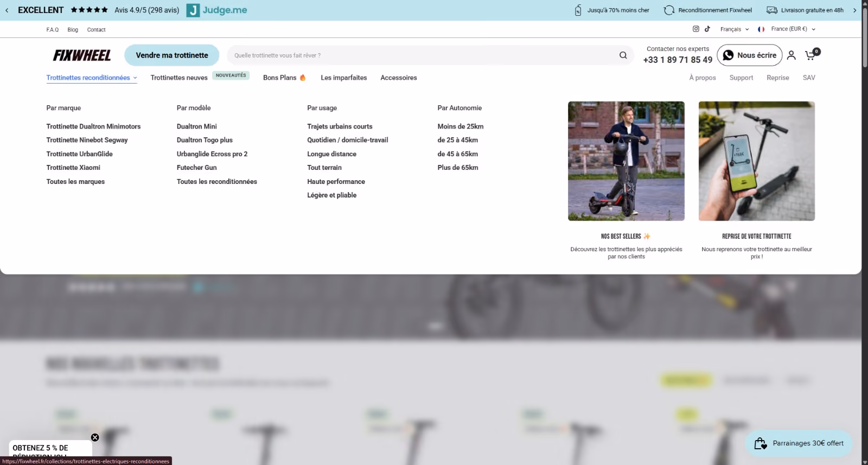The height and width of the screenshot is (465, 868).
Task: Click Par marque column heading
Action: point(63,108)
